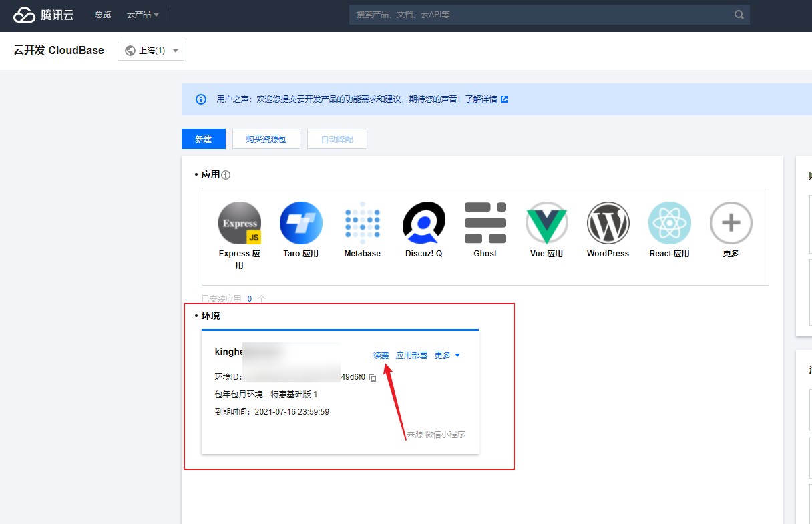
Task: Click the 到期时间 2021-07-16 23:59:59 text
Action: coord(272,412)
